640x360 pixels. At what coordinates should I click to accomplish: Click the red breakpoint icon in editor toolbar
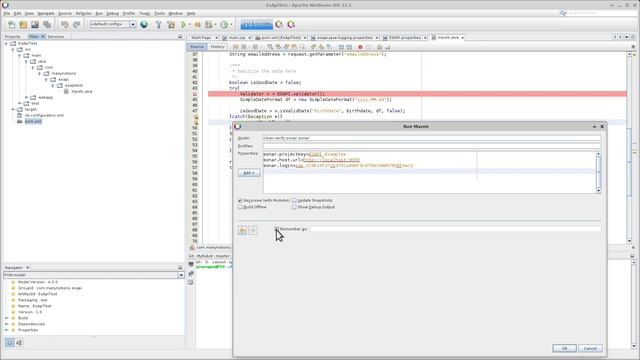360,47
